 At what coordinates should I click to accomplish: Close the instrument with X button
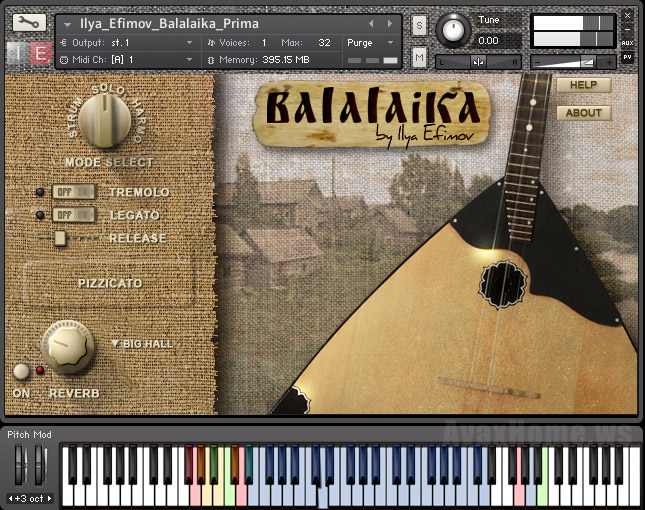point(627,16)
